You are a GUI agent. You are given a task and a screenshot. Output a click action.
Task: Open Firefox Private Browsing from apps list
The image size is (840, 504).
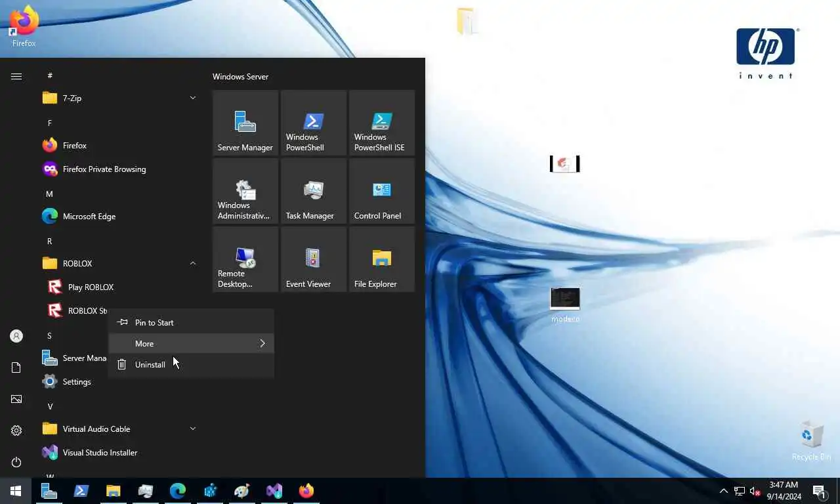[121, 169]
